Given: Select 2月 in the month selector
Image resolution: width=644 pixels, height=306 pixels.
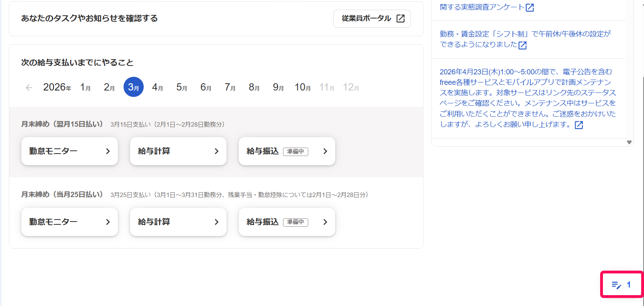Looking at the screenshot, I should tap(109, 87).
